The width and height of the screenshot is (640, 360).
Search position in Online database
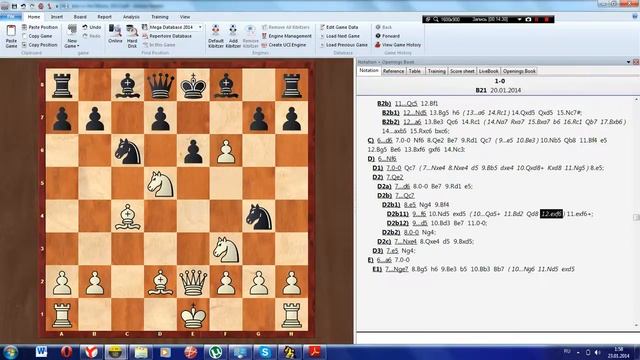point(115,34)
